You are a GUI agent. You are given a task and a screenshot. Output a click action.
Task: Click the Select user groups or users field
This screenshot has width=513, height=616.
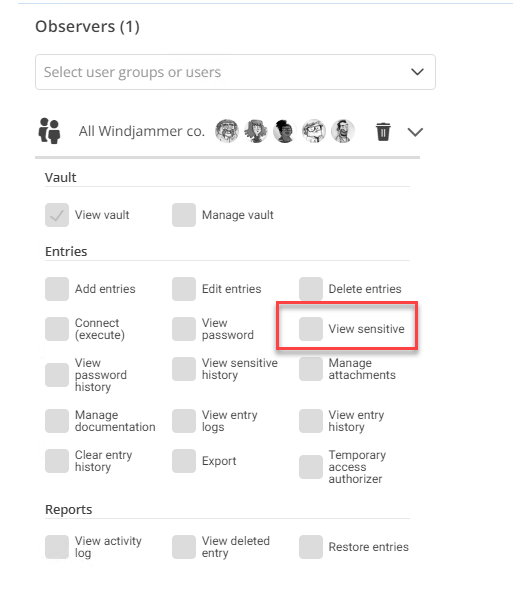[x=235, y=72]
